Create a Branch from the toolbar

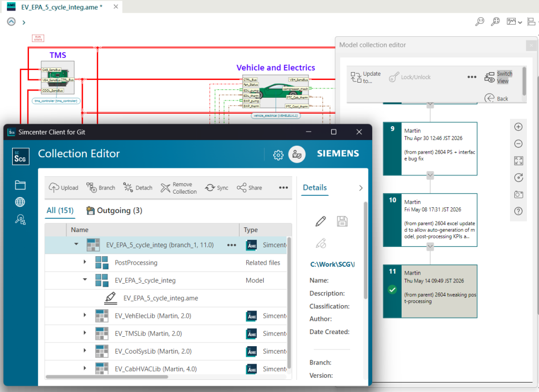101,188
